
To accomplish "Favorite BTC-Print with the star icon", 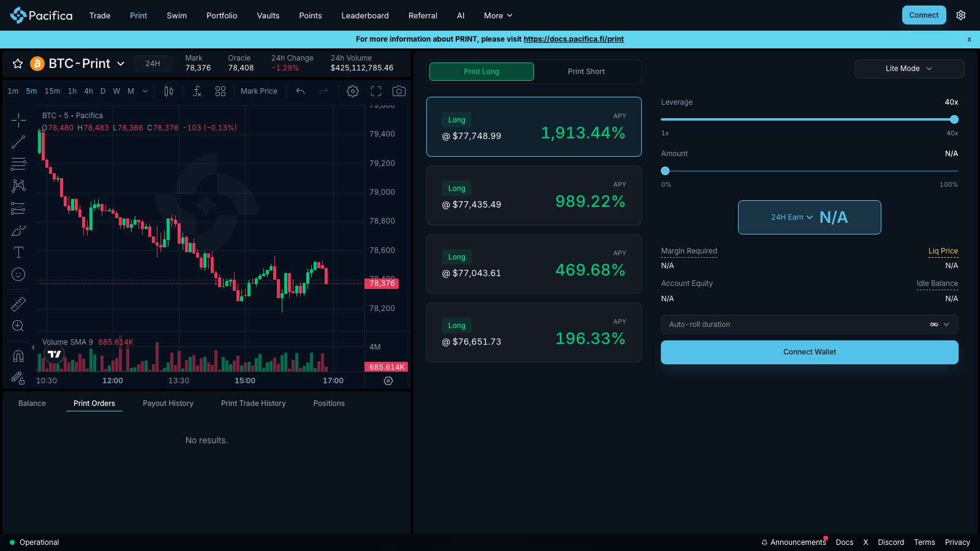I will pos(18,64).
